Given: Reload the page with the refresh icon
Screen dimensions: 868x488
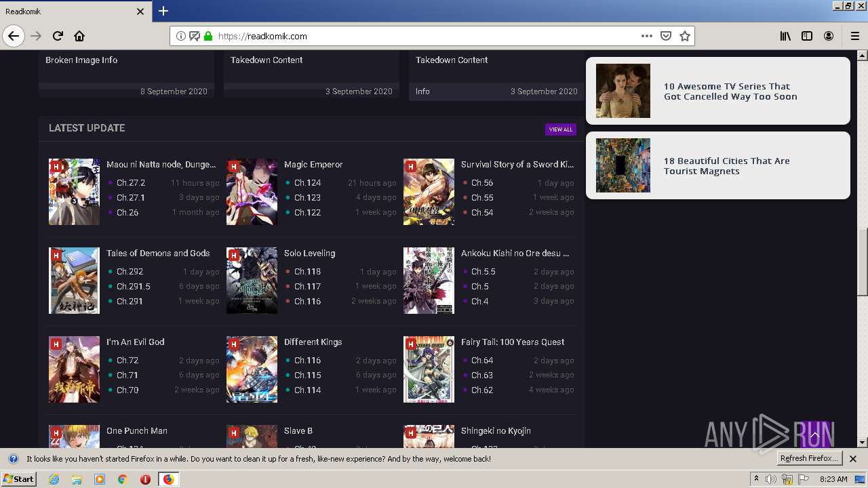Looking at the screenshot, I should click(x=58, y=36).
